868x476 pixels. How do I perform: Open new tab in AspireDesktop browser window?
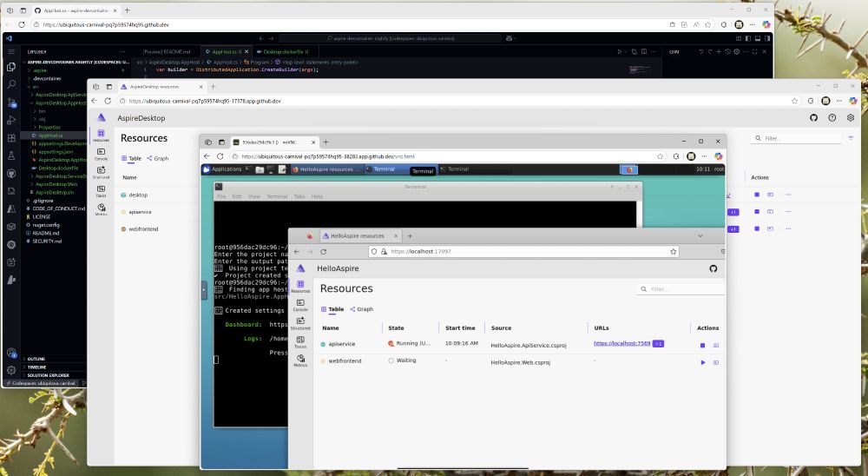click(x=214, y=87)
